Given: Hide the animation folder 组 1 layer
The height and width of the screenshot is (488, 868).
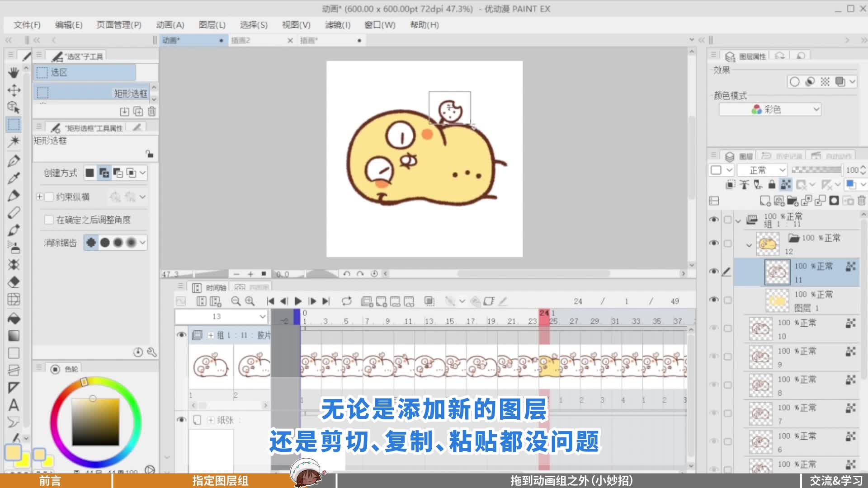Looking at the screenshot, I should coord(714,220).
